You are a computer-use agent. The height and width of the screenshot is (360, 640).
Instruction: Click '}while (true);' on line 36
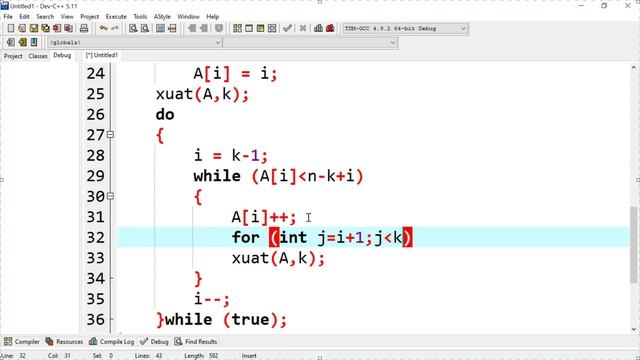(x=222, y=320)
